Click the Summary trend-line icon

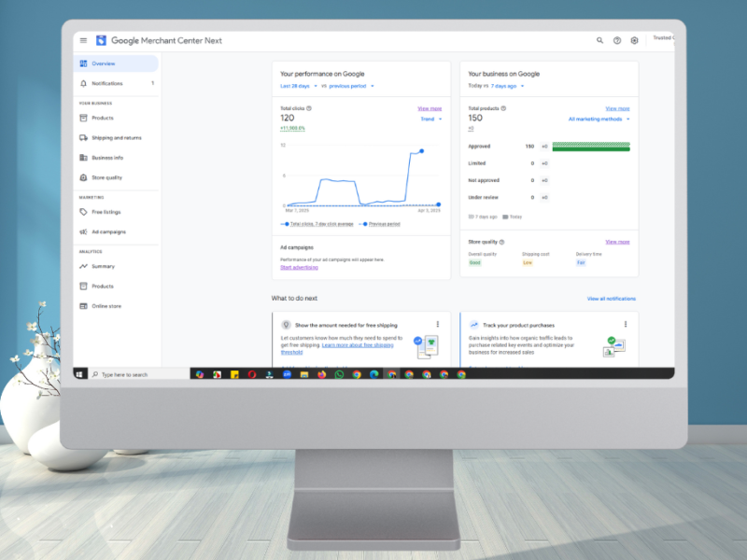click(x=83, y=266)
